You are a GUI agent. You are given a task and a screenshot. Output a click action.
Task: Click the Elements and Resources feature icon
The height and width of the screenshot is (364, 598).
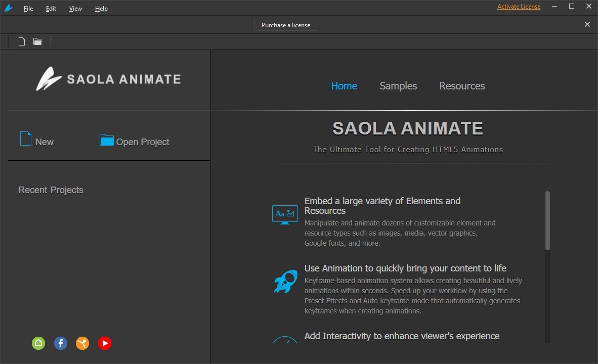pos(285,214)
